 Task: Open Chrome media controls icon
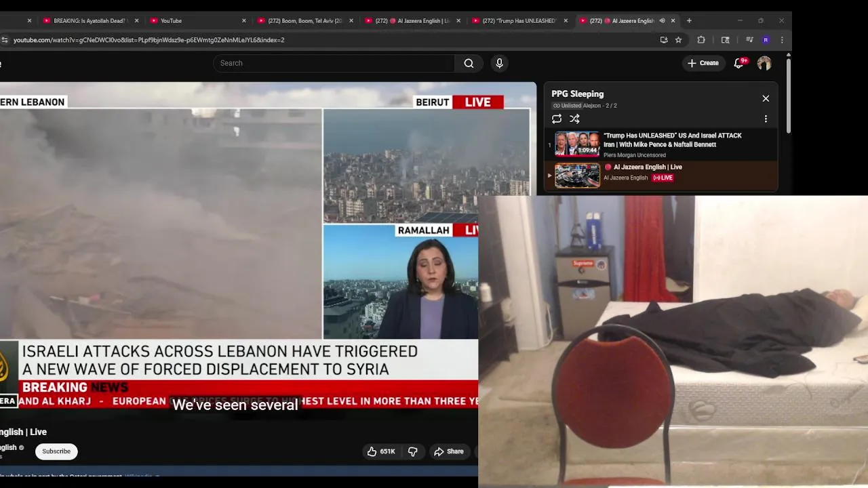tap(749, 40)
